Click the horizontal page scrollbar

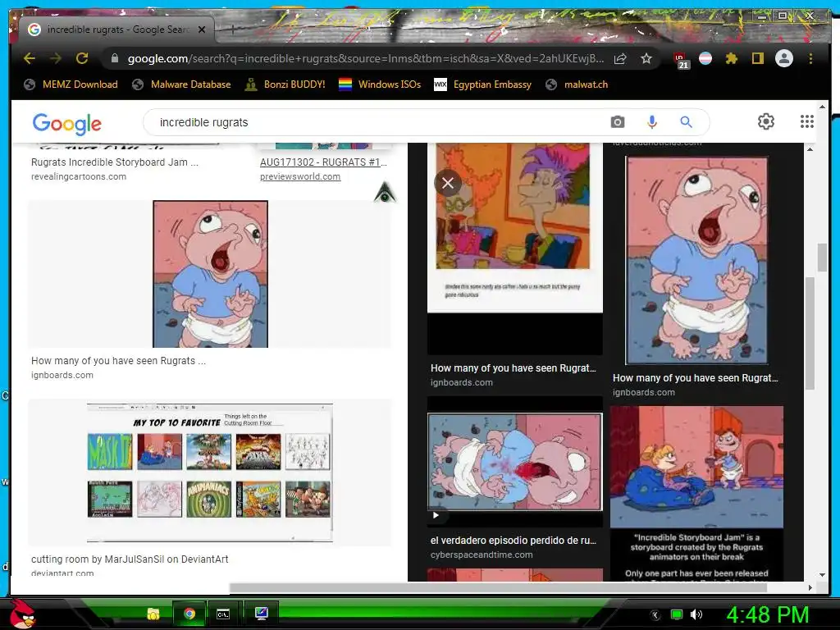point(498,587)
